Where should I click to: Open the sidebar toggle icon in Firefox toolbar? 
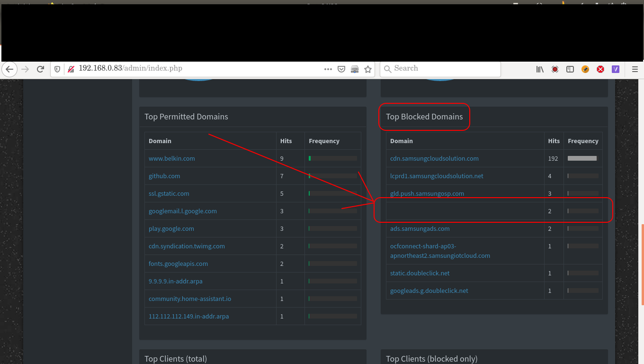[570, 69]
